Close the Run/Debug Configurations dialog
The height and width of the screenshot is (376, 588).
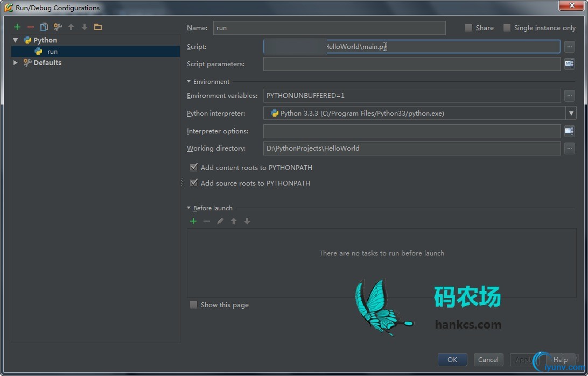pyautogui.click(x=572, y=5)
